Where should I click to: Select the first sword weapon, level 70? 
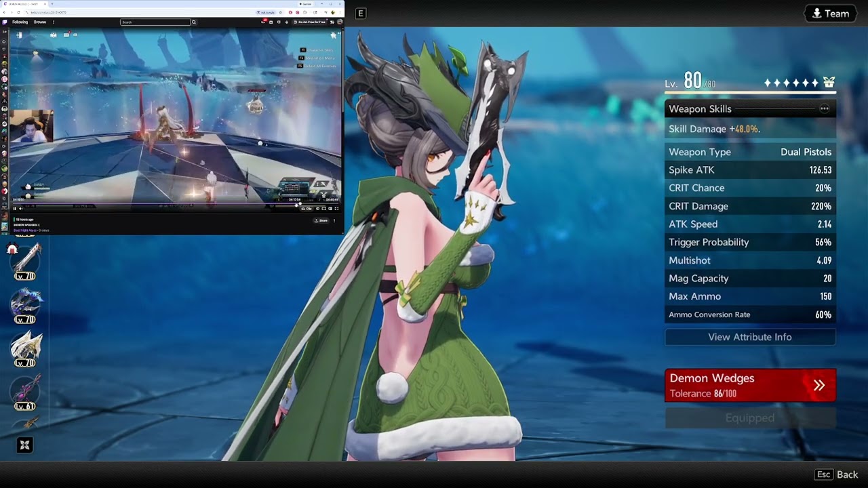pyautogui.click(x=25, y=260)
